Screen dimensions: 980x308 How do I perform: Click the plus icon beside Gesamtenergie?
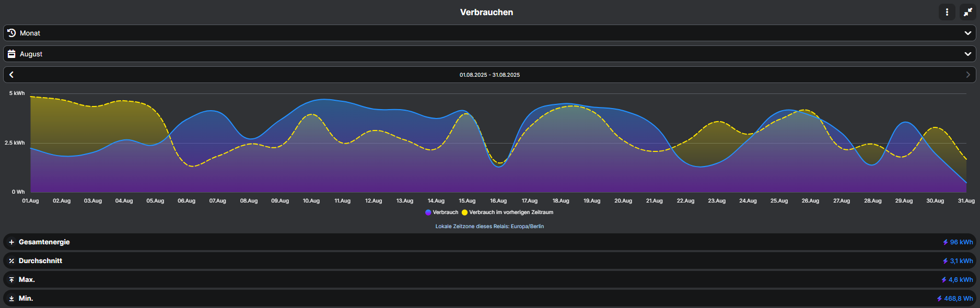click(11, 242)
